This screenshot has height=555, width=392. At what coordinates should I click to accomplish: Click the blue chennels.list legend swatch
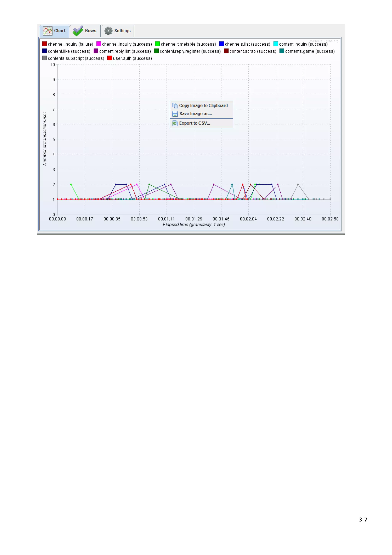click(221, 44)
